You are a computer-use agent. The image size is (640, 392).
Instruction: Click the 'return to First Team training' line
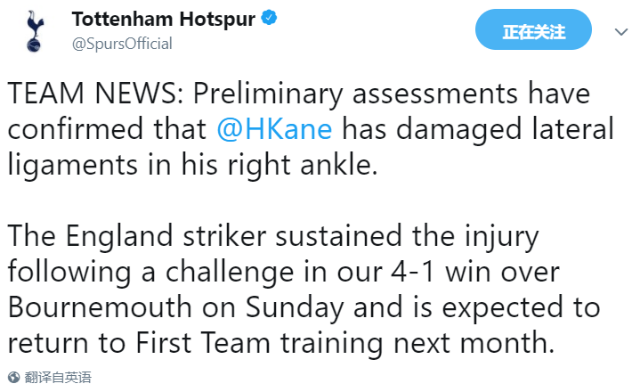click(x=196, y=343)
